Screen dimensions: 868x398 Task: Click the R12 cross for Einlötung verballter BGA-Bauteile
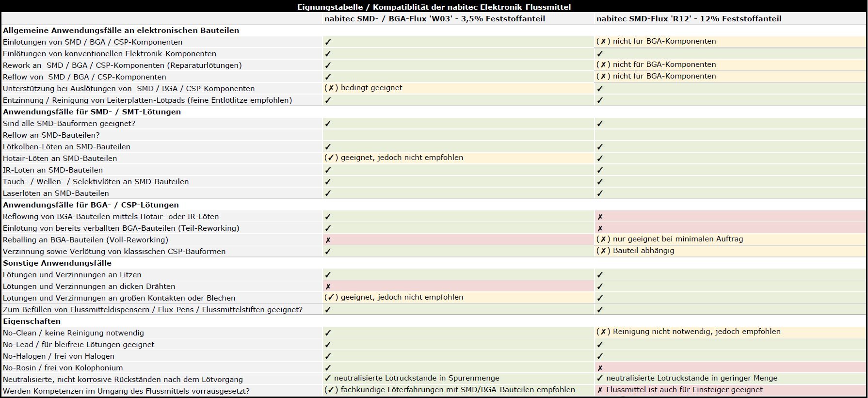600,228
